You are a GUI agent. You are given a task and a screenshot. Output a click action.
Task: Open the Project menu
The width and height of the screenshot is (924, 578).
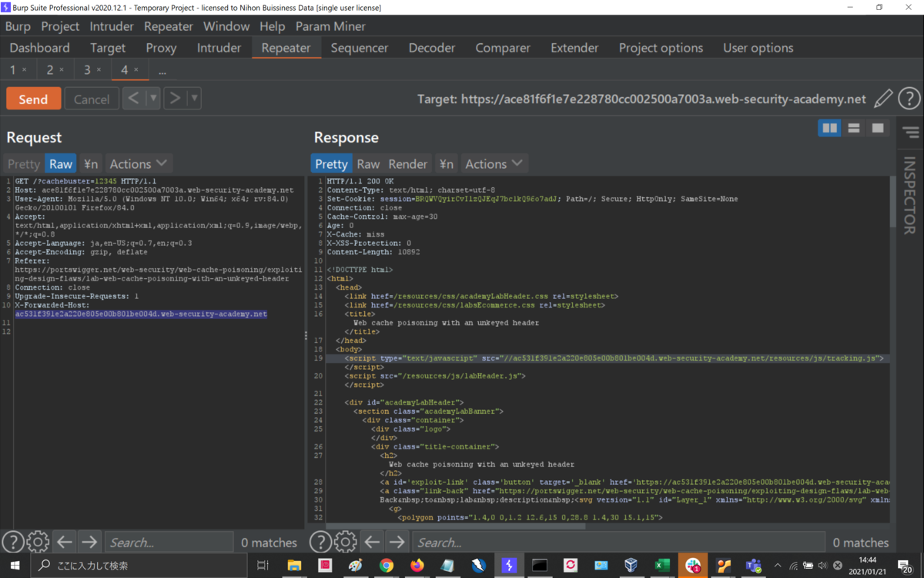click(60, 26)
